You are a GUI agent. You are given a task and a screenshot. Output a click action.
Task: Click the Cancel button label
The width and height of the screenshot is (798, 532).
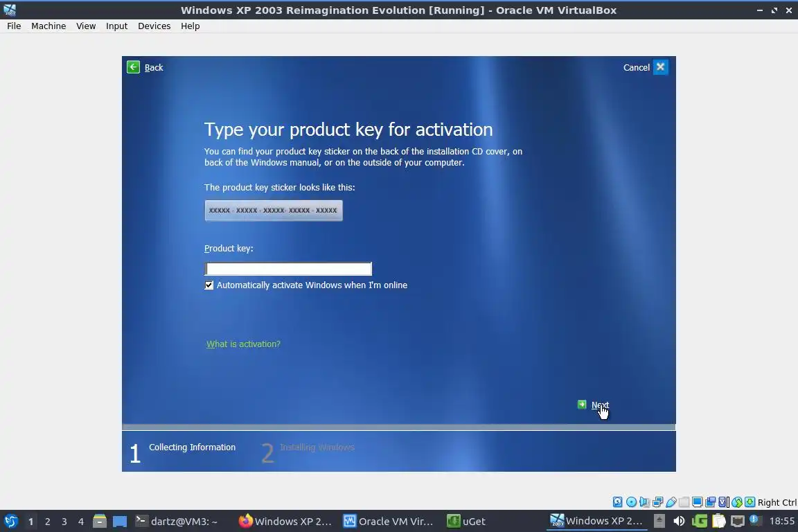click(x=636, y=68)
